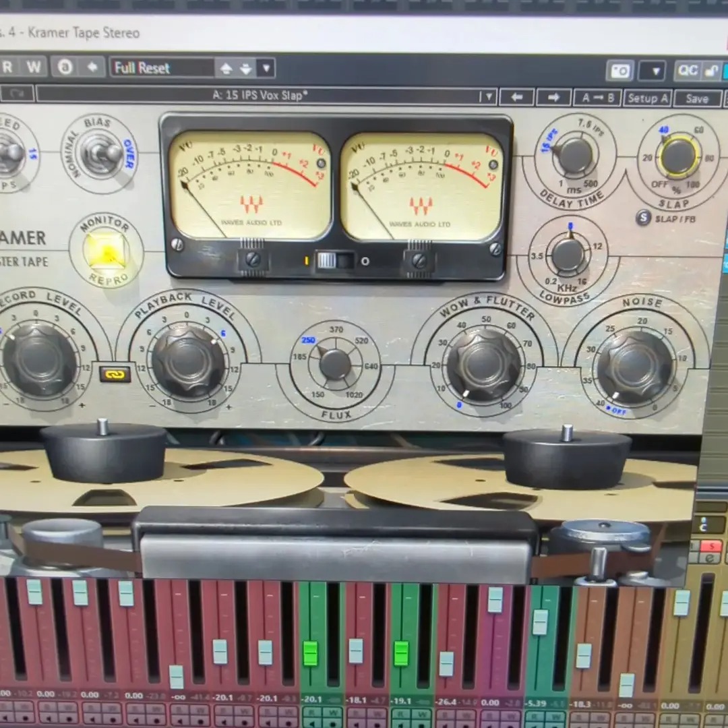Click the -5.39 volume value field
The width and height of the screenshot is (728, 728).
click(x=536, y=703)
